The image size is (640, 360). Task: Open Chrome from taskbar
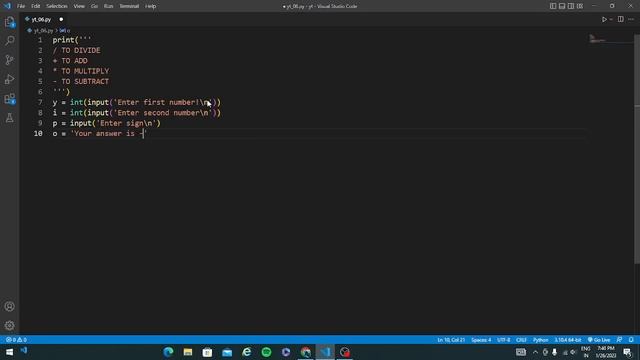305,352
